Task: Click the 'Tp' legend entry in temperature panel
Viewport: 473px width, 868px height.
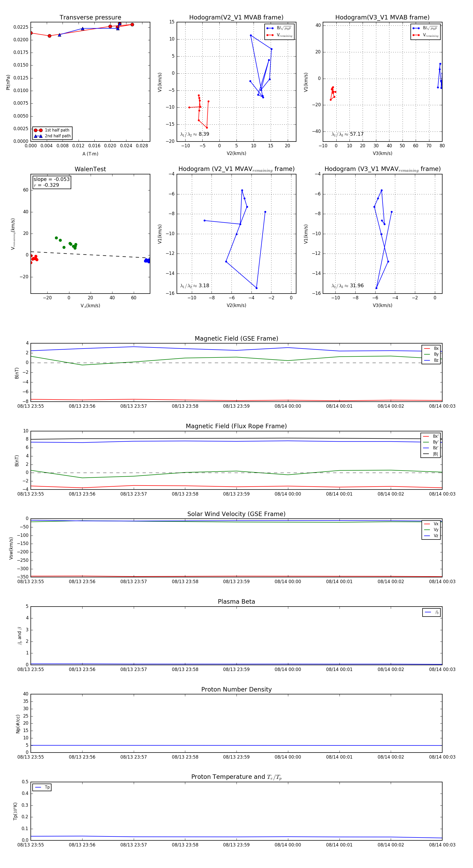Action: (x=42, y=788)
